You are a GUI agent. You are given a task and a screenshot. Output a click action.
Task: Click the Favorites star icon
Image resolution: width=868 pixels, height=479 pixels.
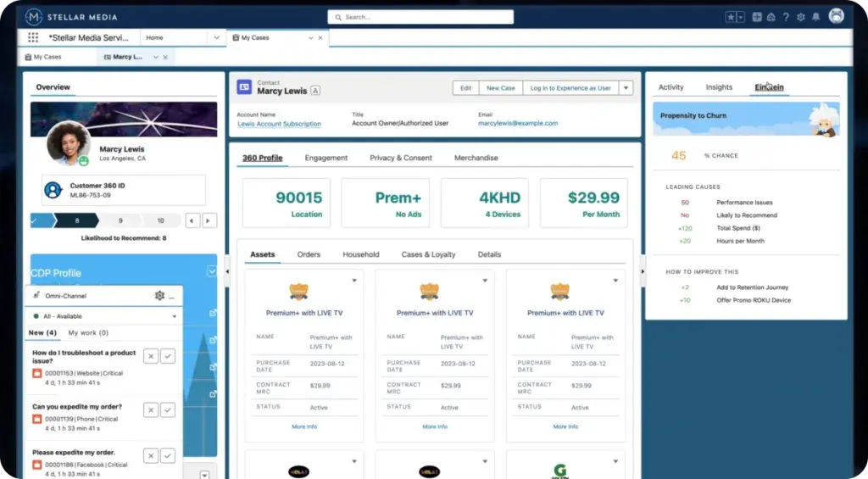(731, 17)
